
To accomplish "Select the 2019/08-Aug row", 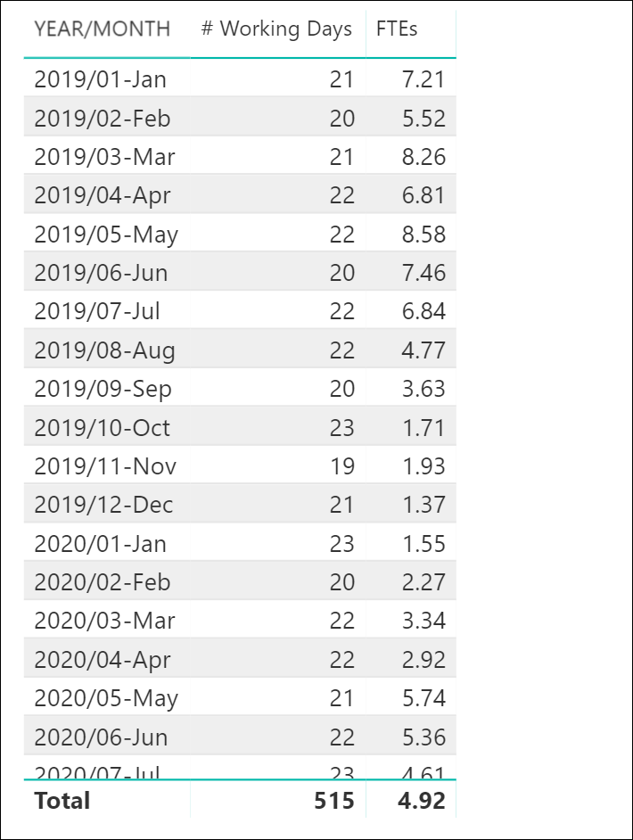I will click(x=240, y=350).
